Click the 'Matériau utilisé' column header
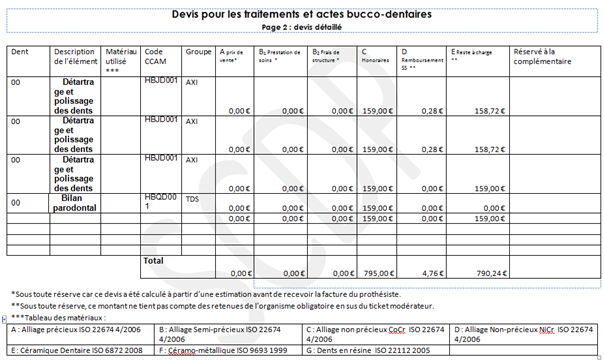The width and height of the screenshot is (604, 361). (x=121, y=61)
